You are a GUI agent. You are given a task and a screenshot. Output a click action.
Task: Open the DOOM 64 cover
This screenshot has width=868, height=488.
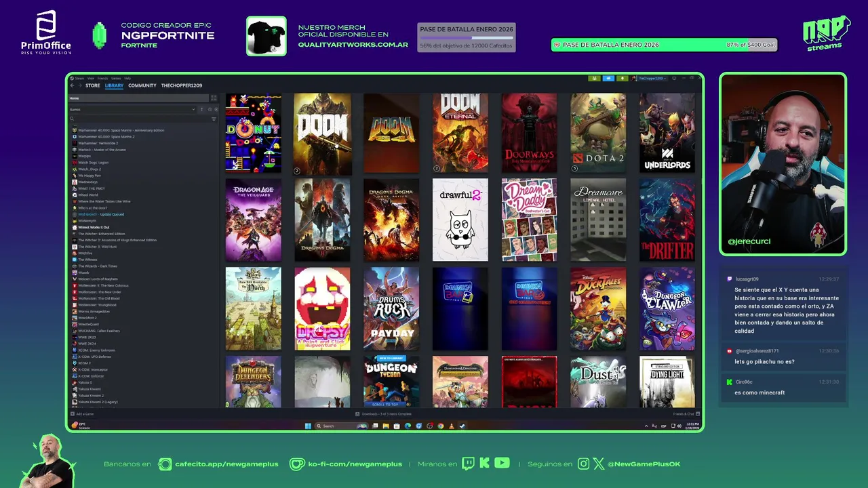tap(391, 134)
